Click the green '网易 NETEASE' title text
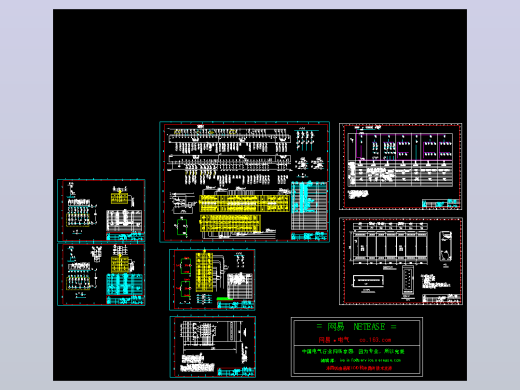Viewport: 520px width, 390px height. [356, 327]
